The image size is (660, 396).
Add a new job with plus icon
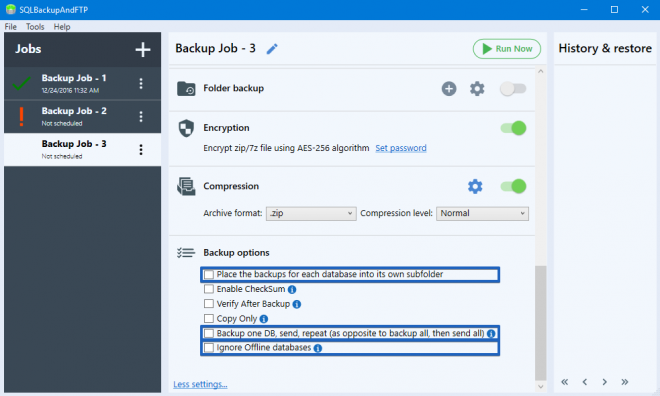tap(143, 49)
